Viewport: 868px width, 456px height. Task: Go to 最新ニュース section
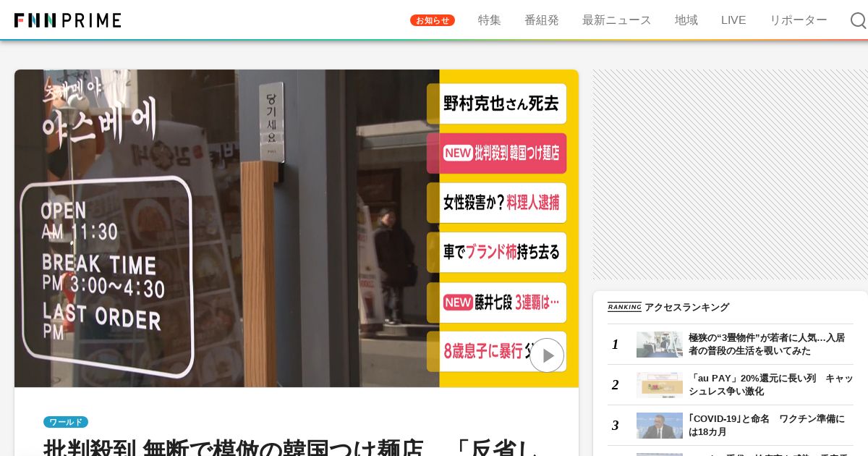(x=617, y=20)
